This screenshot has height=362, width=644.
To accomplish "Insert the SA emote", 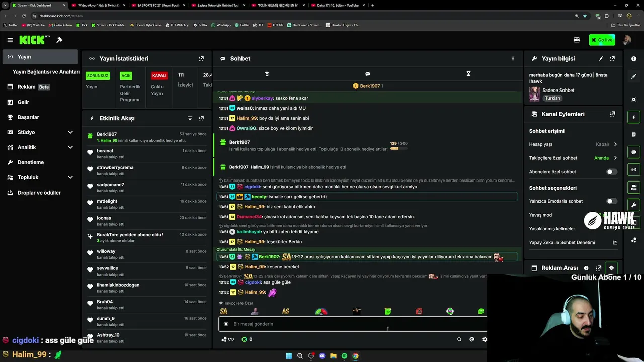I will click(x=224, y=311).
